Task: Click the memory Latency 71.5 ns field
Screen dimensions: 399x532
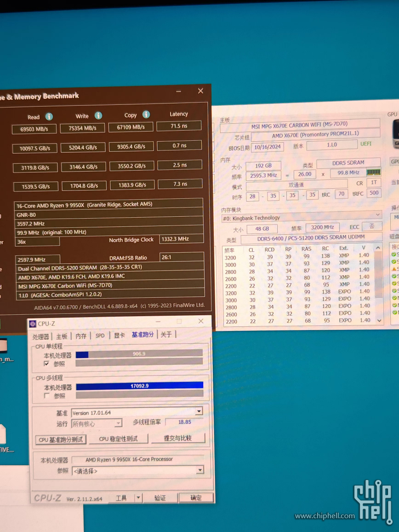Action: [x=179, y=126]
